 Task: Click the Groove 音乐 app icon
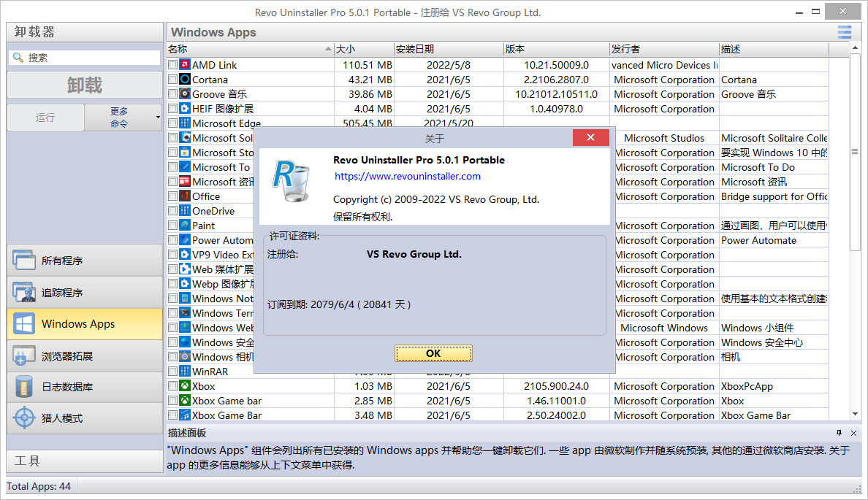[x=185, y=94]
